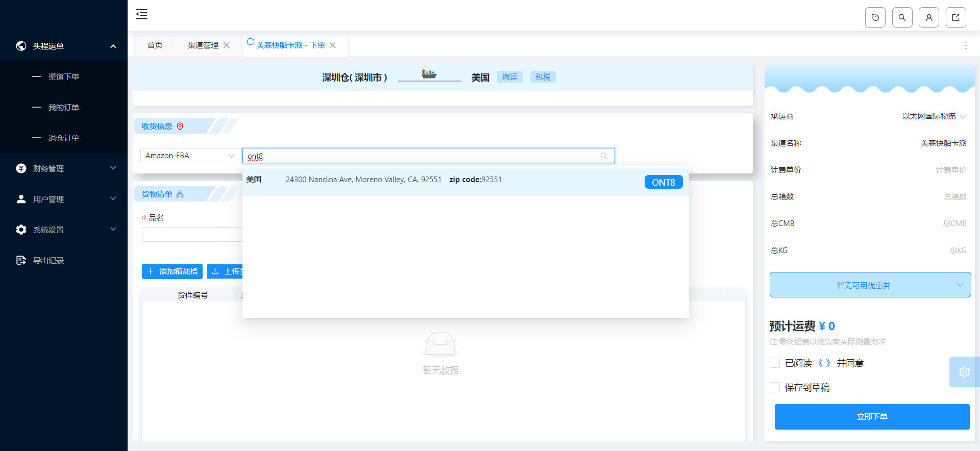Screen dimensions: 980x451
Task: Click the yen icon beside 财务管理
Action: point(21,168)
